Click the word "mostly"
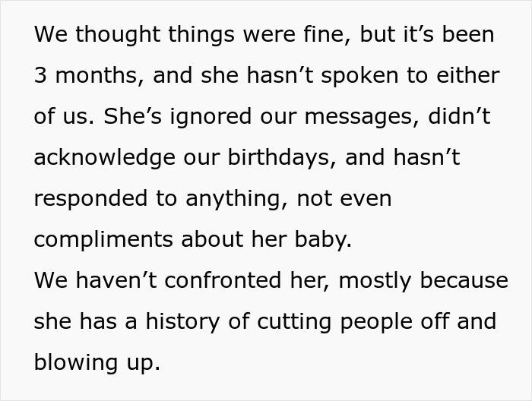 [375, 281]
